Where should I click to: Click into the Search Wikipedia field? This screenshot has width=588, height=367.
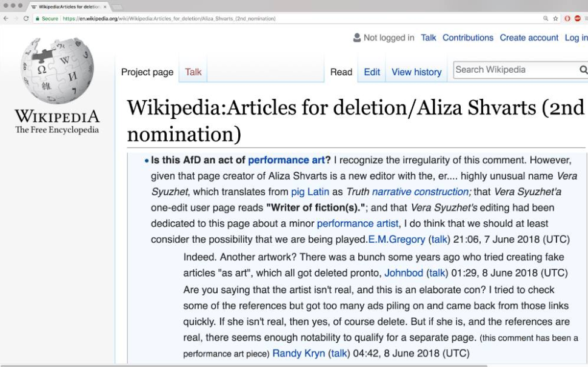pyautogui.click(x=516, y=70)
